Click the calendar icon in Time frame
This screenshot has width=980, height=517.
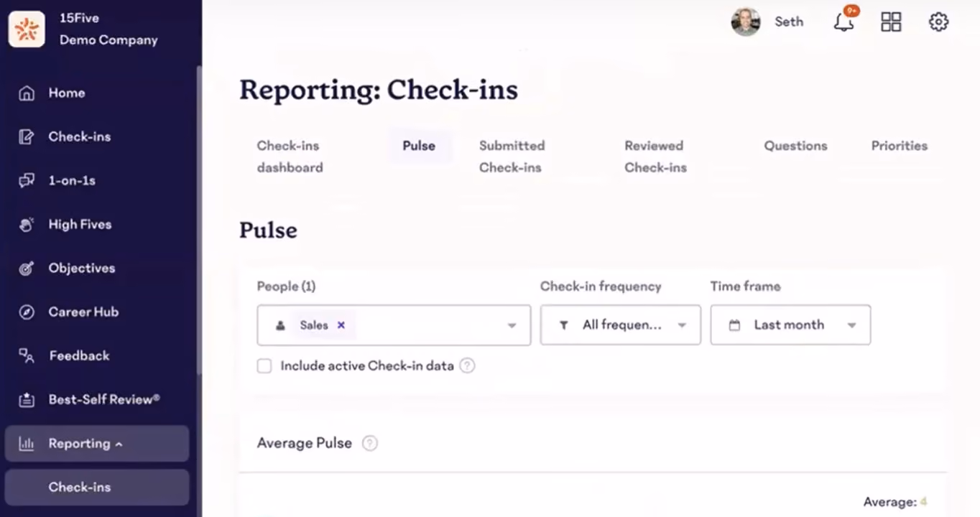tap(734, 326)
